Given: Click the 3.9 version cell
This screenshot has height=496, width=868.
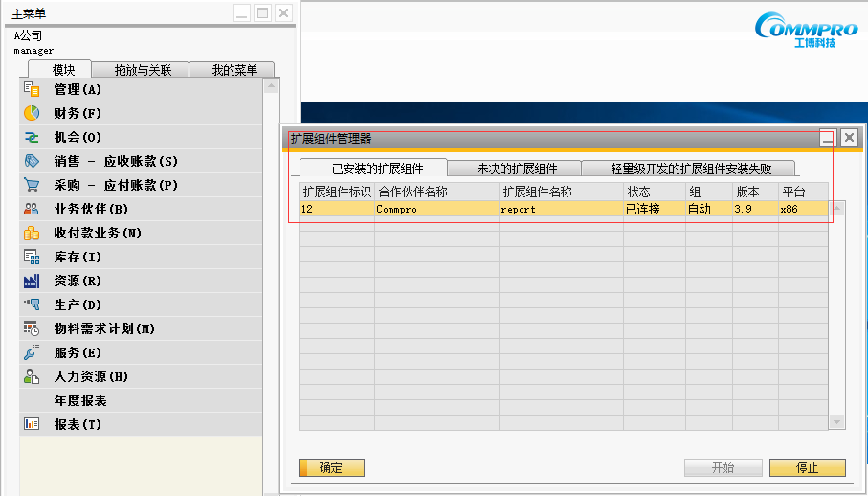Looking at the screenshot, I should [756, 209].
